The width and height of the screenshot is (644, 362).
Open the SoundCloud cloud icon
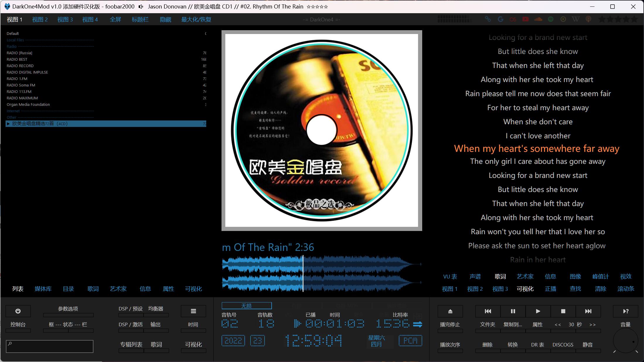click(538, 19)
